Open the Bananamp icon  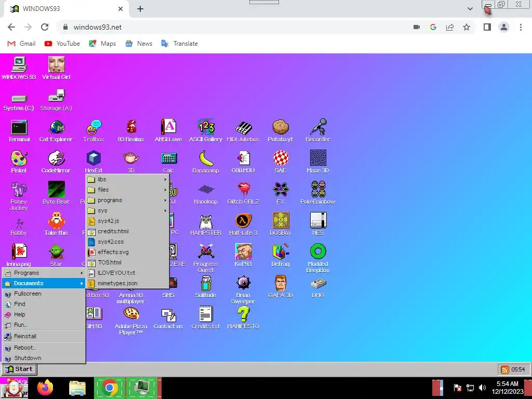(x=206, y=162)
